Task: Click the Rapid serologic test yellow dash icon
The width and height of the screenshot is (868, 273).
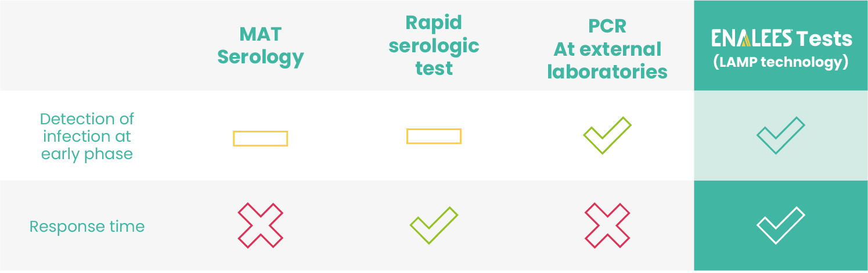Action: (434, 136)
